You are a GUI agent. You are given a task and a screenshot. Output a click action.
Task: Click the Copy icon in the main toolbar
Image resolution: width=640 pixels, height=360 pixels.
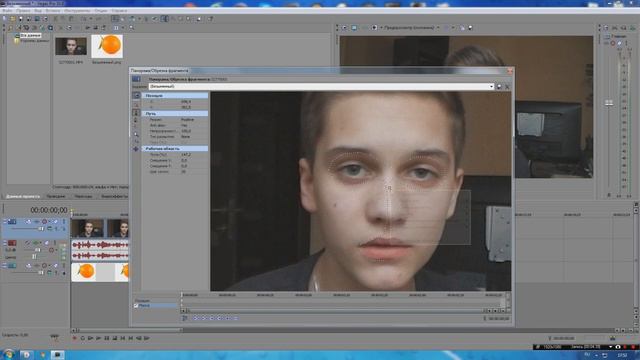point(63,19)
